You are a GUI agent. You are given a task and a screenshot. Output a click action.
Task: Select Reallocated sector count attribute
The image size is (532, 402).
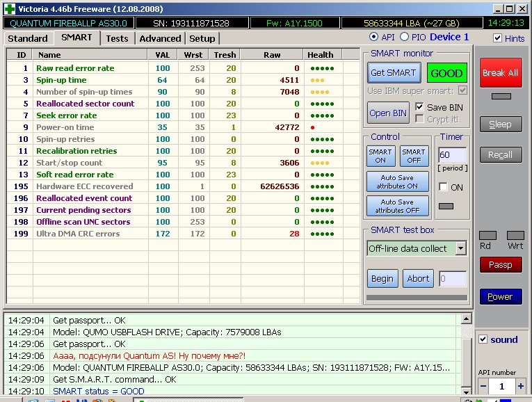pyautogui.click(x=183, y=104)
